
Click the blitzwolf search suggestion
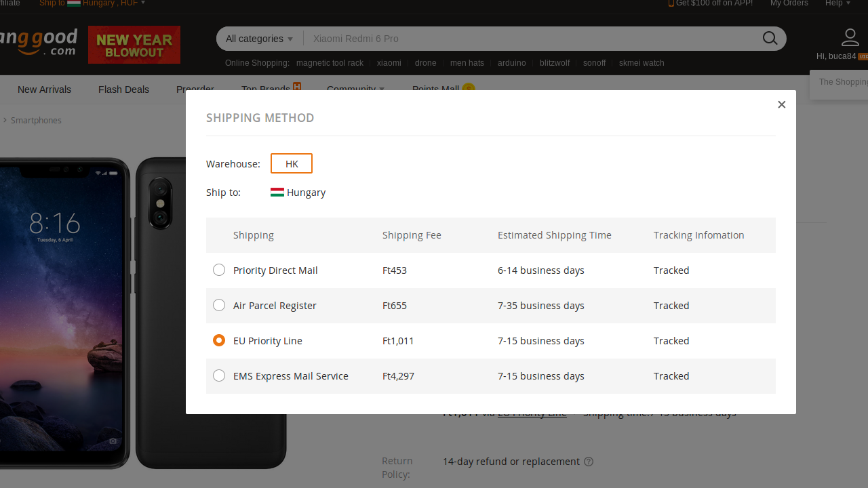(x=555, y=63)
